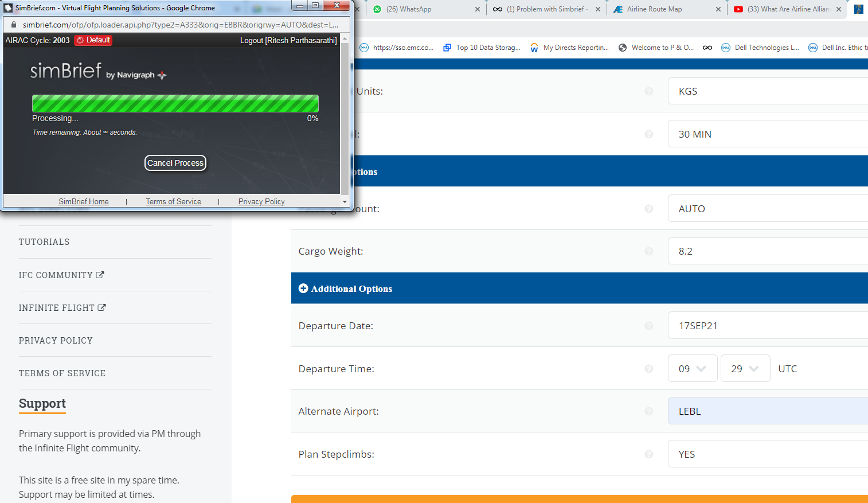This screenshot has width=868, height=503.
Task: Click the Alternate Airport field showing LEBL
Action: (x=768, y=411)
